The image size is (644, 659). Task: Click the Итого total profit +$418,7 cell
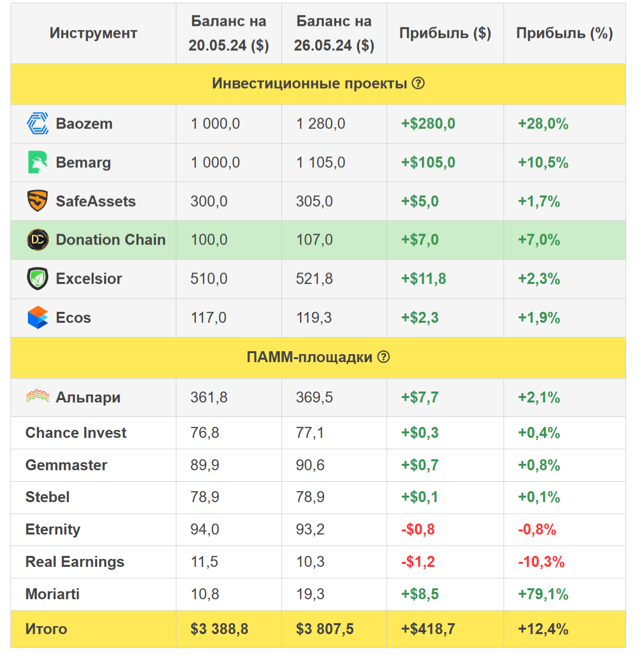tap(428, 629)
